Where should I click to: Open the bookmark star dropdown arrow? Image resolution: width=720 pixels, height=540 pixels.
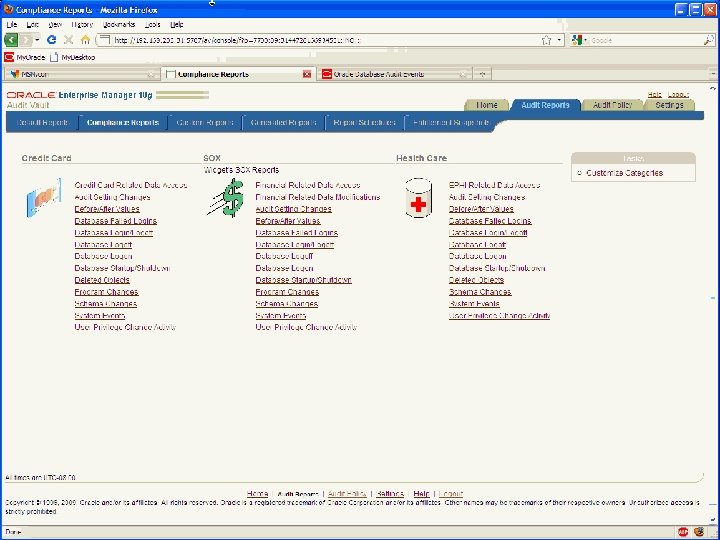click(x=559, y=40)
